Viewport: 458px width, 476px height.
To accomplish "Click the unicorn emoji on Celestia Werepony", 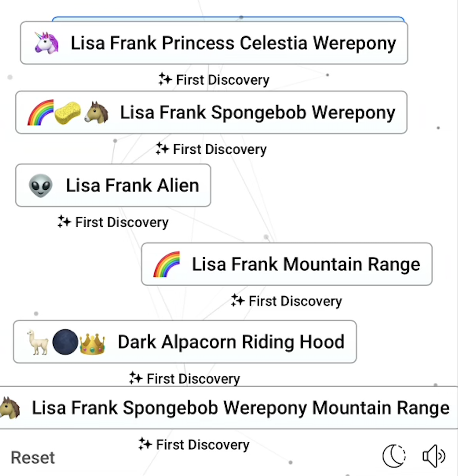I will coord(46,42).
